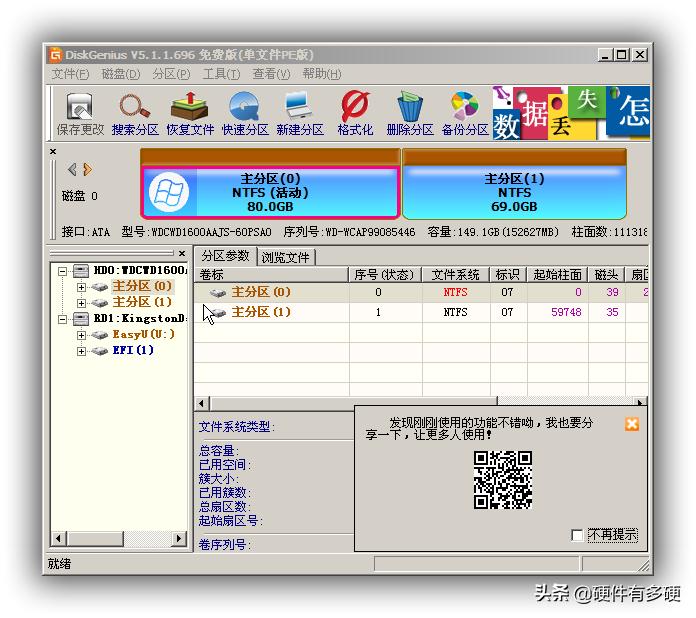Viewport: 696px width, 618px height.
Task: Click the 序号(状态) column header
Action: (x=384, y=275)
